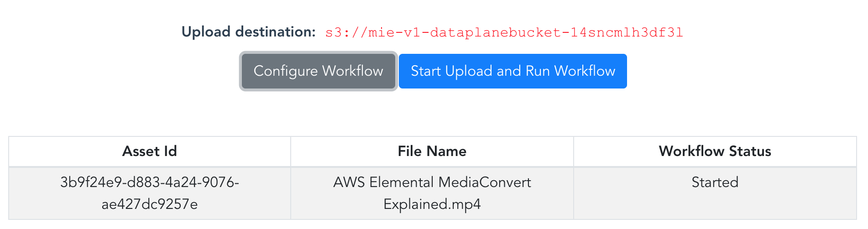Sort by the Workflow Status column header
Image resolution: width=868 pixels, height=229 pixels.
coord(715,151)
